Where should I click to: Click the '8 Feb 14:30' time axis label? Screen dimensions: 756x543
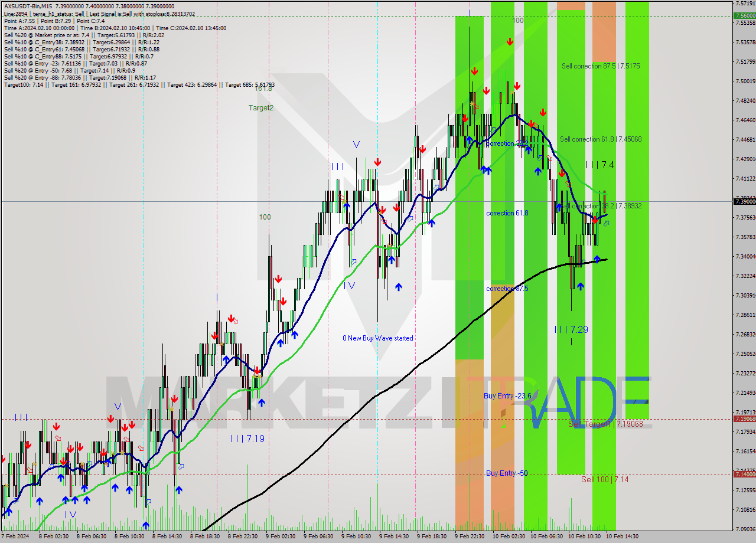pos(167,537)
